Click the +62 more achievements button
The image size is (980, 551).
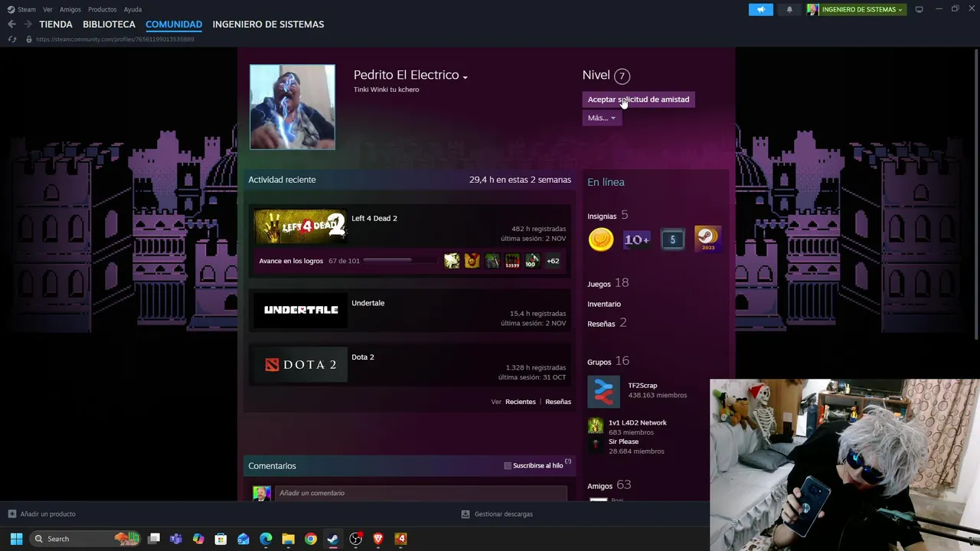pyautogui.click(x=553, y=261)
